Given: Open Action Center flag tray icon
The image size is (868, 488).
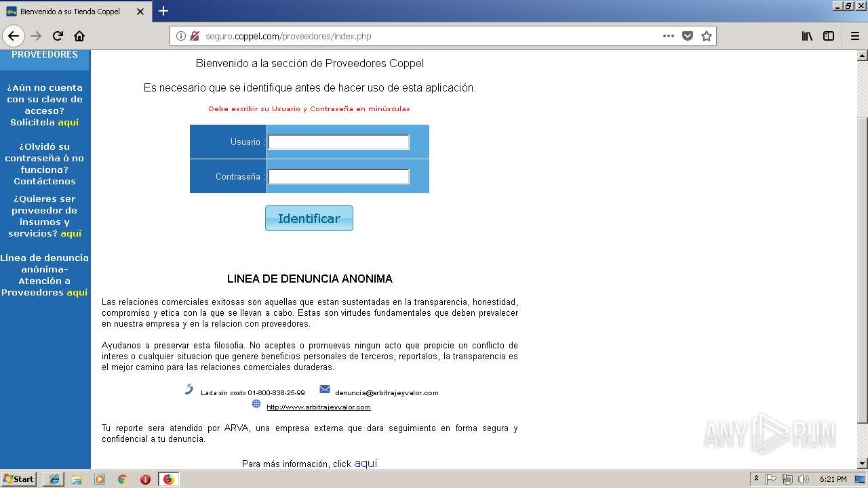Looking at the screenshot, I should [771, 479].
